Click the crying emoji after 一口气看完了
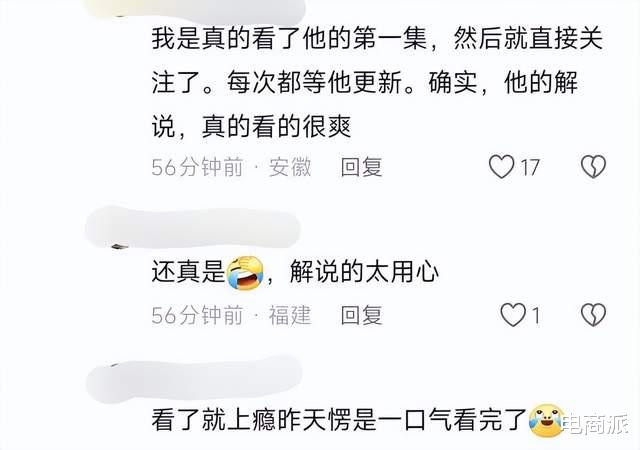This screenshot has width=640, height=450. [546, 421]
